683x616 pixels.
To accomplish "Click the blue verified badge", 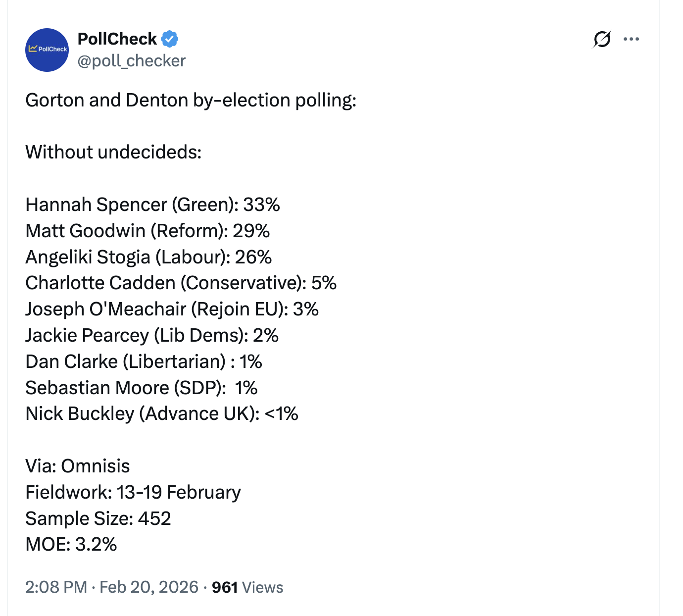I will click(x=170, y=39).
